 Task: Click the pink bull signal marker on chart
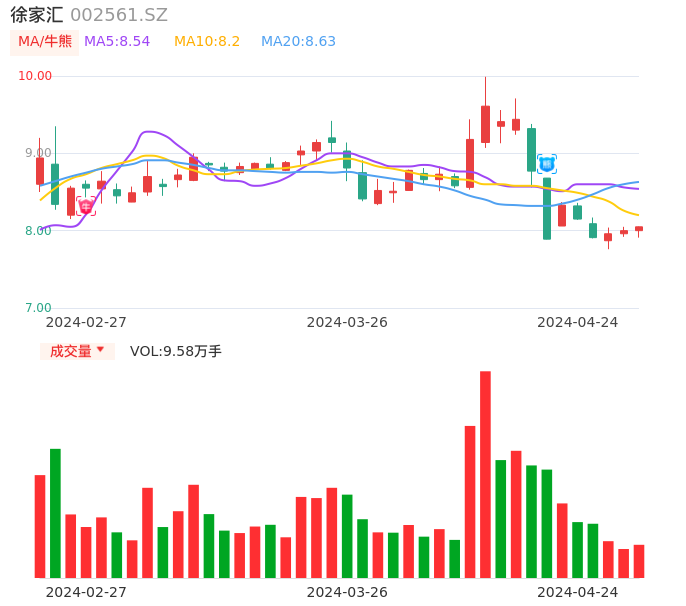pos(86,206)
